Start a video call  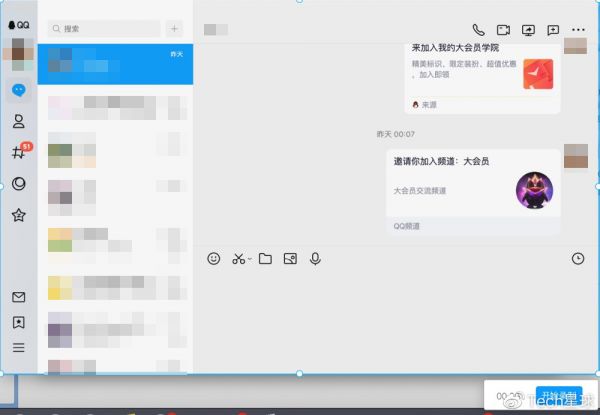[x=503, y=30]
